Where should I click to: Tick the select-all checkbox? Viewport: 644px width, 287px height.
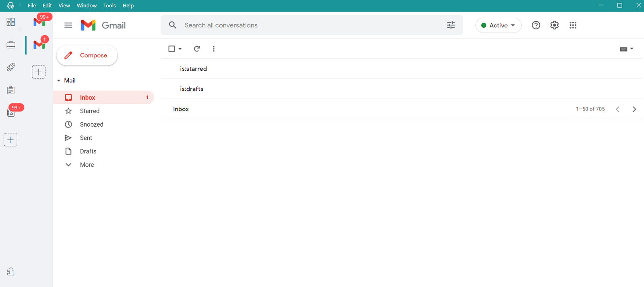click(x=171, y=49)
